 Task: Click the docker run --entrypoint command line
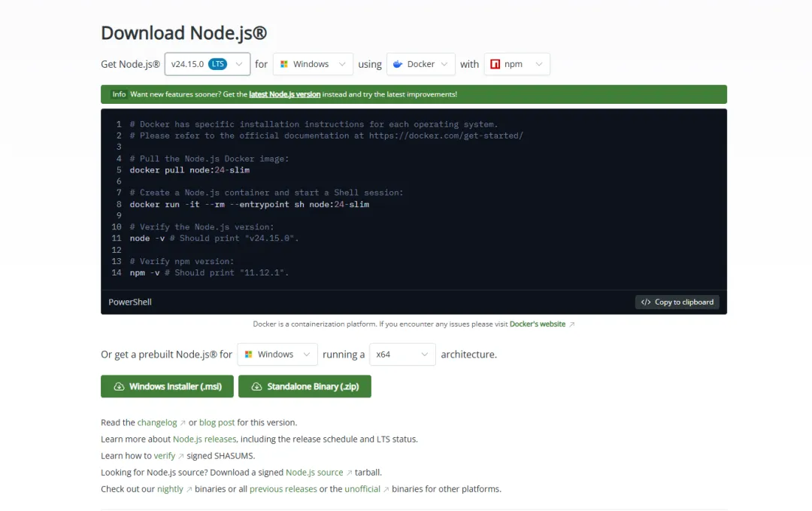click(249, 204)
